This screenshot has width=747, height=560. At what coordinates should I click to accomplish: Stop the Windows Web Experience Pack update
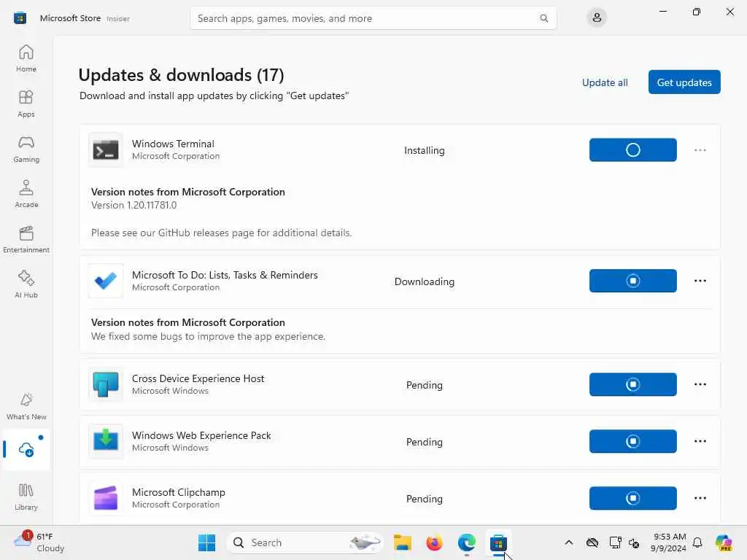click(632, 441)
